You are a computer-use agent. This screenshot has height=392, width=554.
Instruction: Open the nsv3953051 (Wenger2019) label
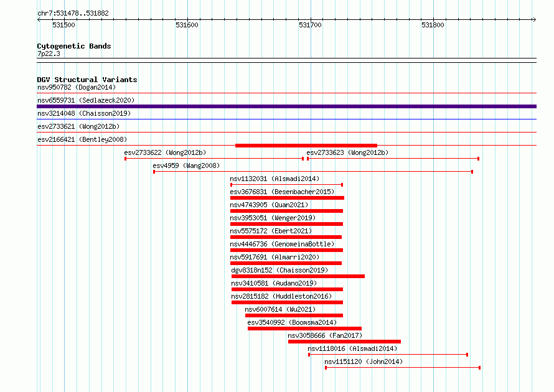click(273, 218)
